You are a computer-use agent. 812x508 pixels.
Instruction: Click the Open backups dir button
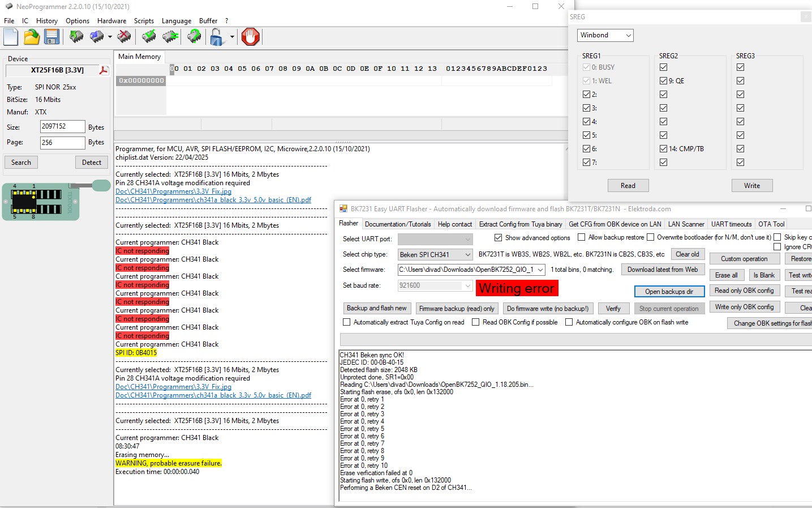tap(669, 292)
